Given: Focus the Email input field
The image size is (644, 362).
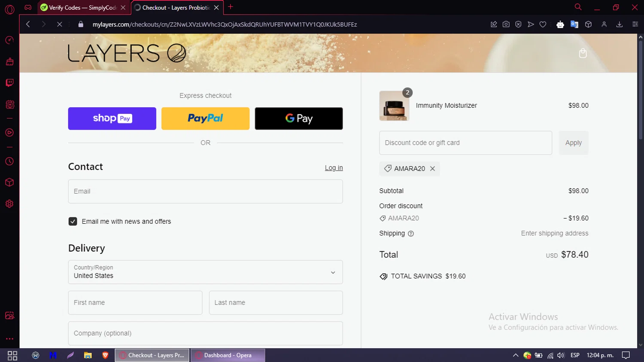Looking at the screenshot, I should tap(205, 192).
